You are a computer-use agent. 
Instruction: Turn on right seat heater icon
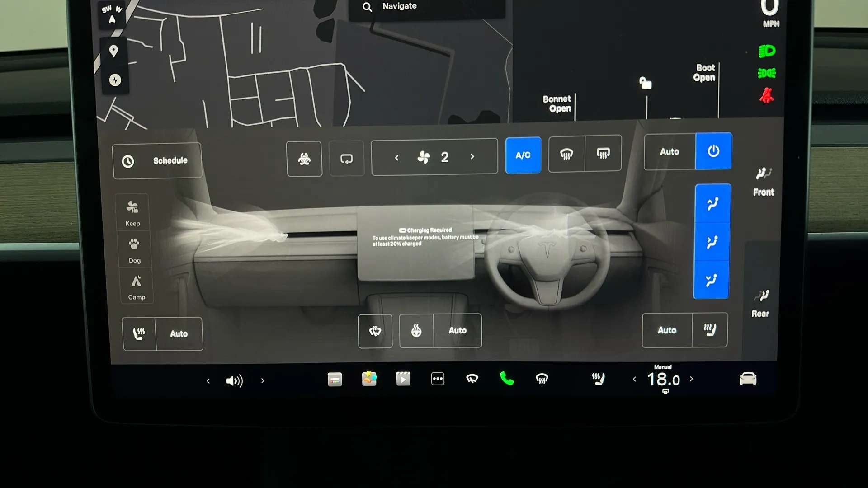710,330
